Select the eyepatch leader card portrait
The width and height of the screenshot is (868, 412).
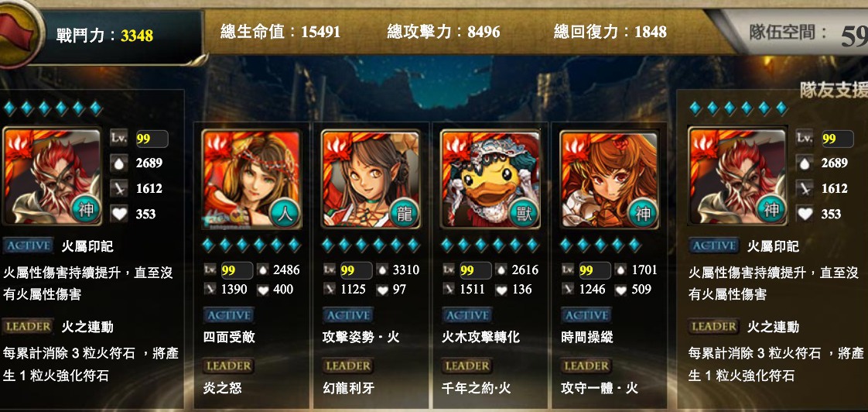53,177
